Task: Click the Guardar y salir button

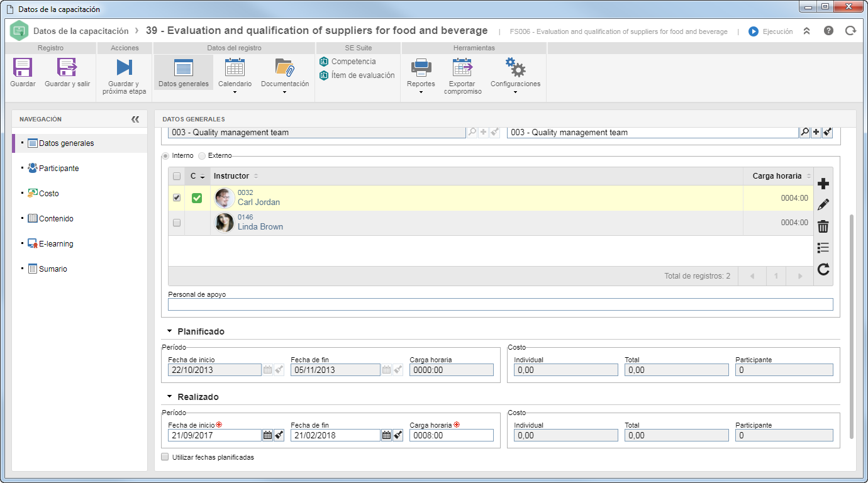Action: [67, 72]
